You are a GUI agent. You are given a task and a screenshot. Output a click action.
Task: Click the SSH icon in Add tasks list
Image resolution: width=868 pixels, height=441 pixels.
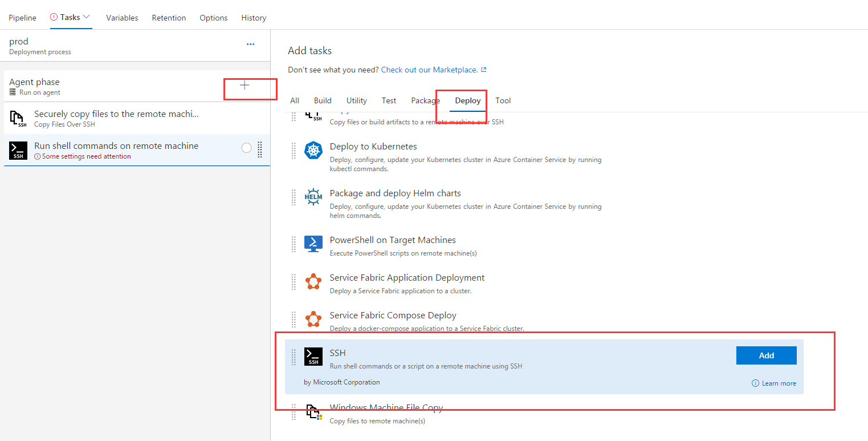click(x=313, y=357)
